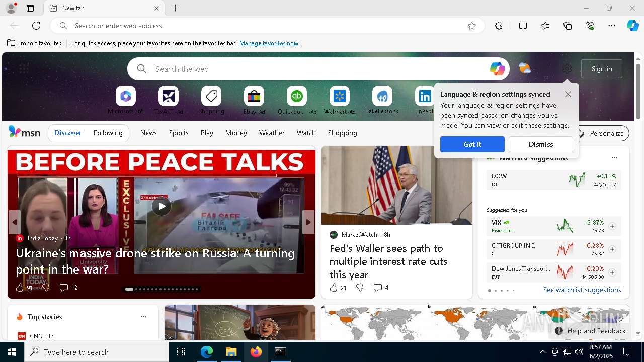
Task: Open Manage favorites now link
Action: 269,43
